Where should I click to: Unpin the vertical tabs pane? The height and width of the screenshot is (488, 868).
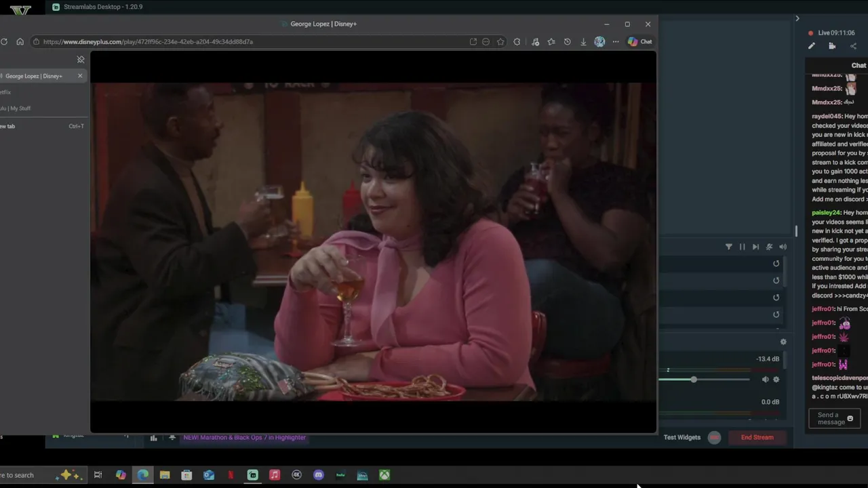point(81,60)
